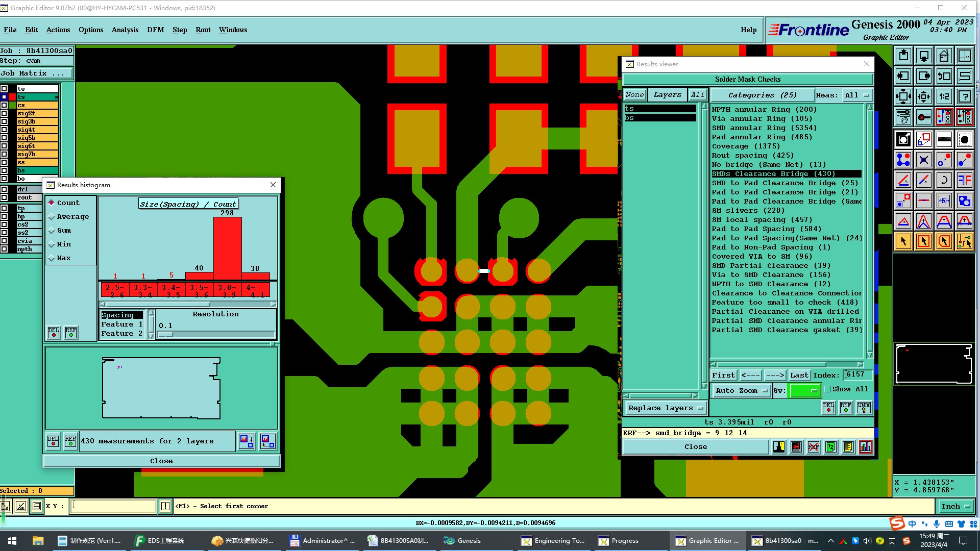Enable the Show All checkbox

[x=828, y=389]
